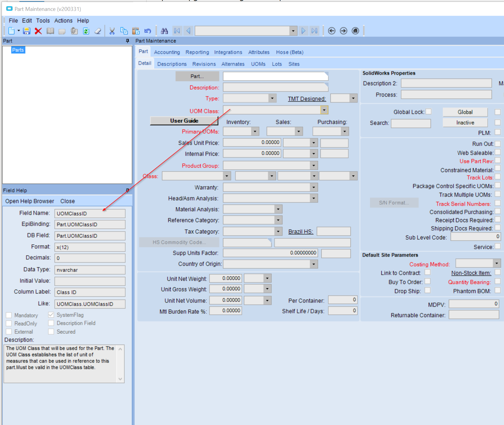504x425 pixels.
Task: Switch to the Accounting tab
Action: 167,52
